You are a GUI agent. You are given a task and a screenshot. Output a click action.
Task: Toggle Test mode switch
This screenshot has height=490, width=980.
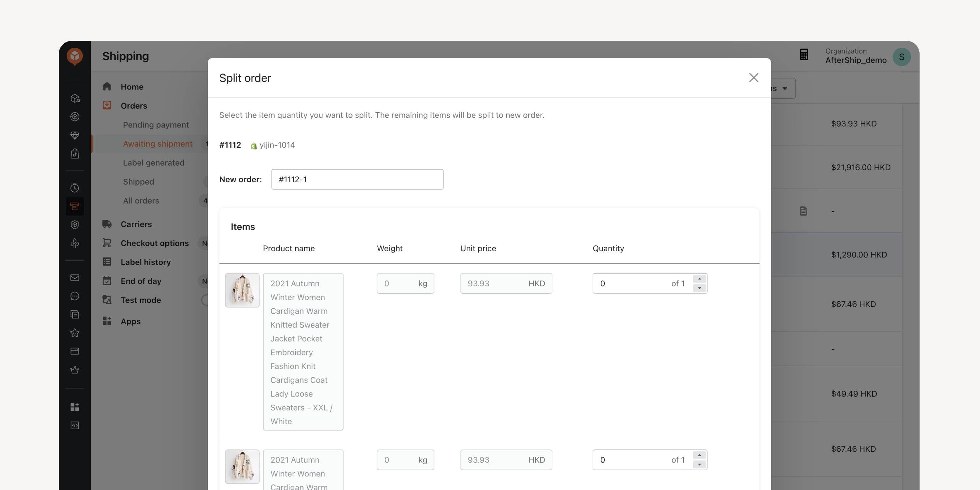[x=205, y=300]
